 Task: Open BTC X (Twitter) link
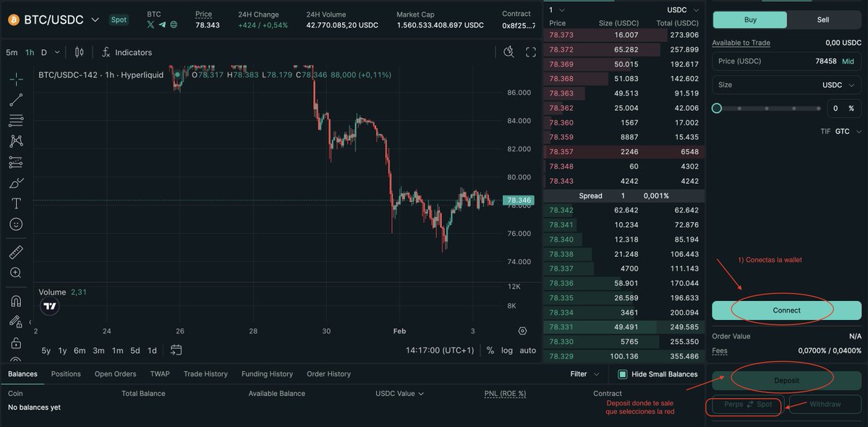[150, 25]
